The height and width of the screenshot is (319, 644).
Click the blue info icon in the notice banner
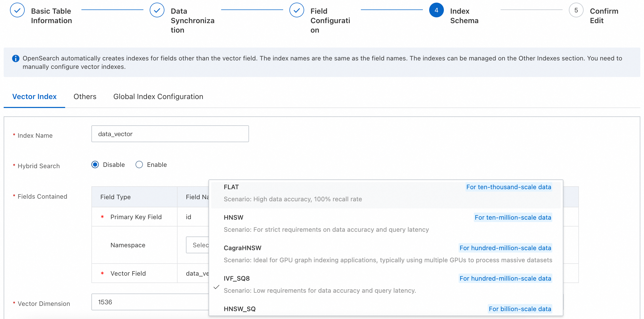(x=16, y=58)
